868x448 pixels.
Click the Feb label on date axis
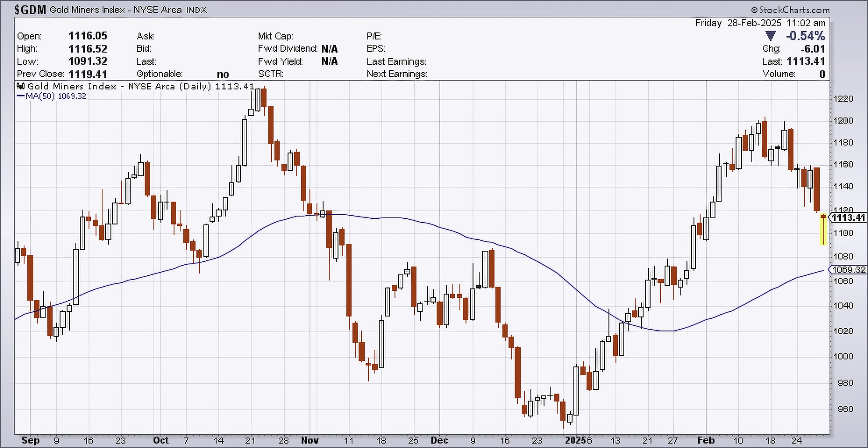[x=706, y=441]
